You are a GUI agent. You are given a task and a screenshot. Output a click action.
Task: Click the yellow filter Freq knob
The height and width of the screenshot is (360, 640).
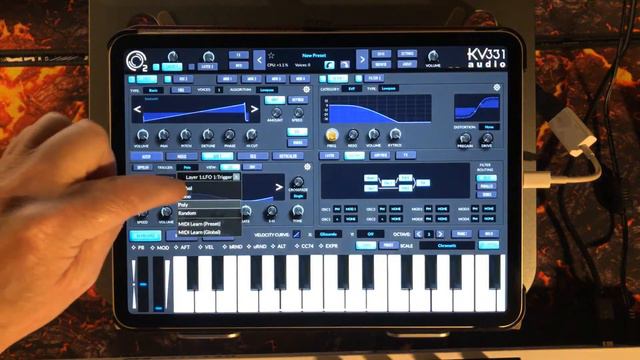[x=332, y=134]
